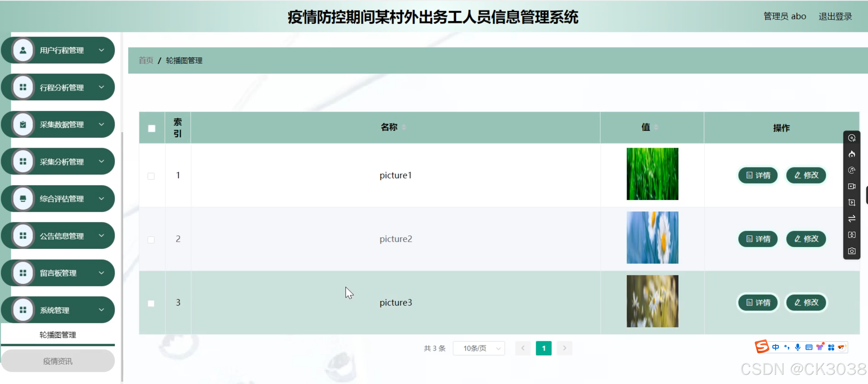
Task: Select the 轮播图管理 submenu item
Action: (x=57, y=335)
